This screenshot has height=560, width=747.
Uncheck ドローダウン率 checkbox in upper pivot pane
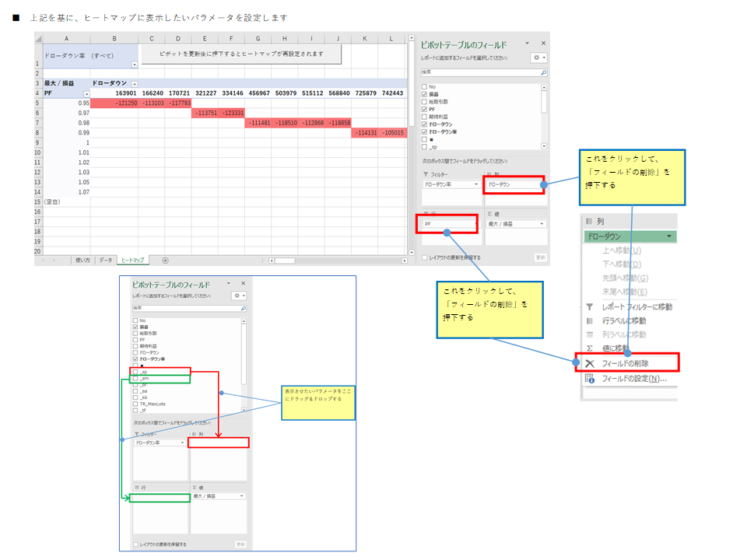[425, 132]
